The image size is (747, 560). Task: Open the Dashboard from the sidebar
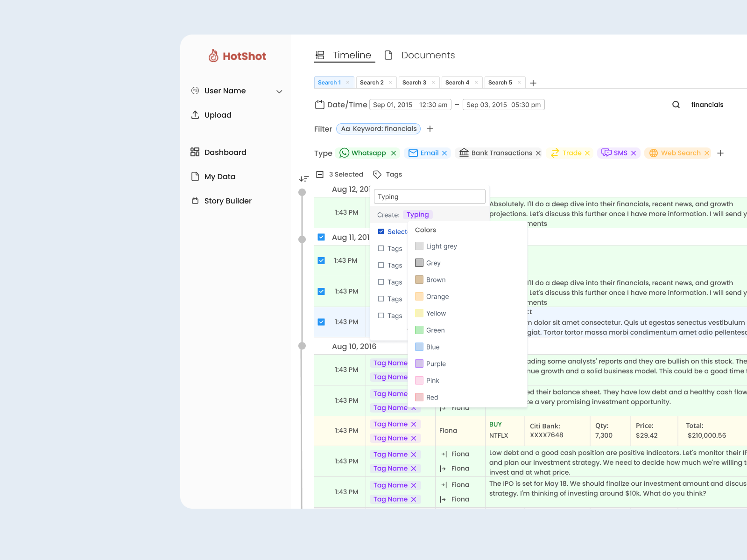tap(226, 152)
